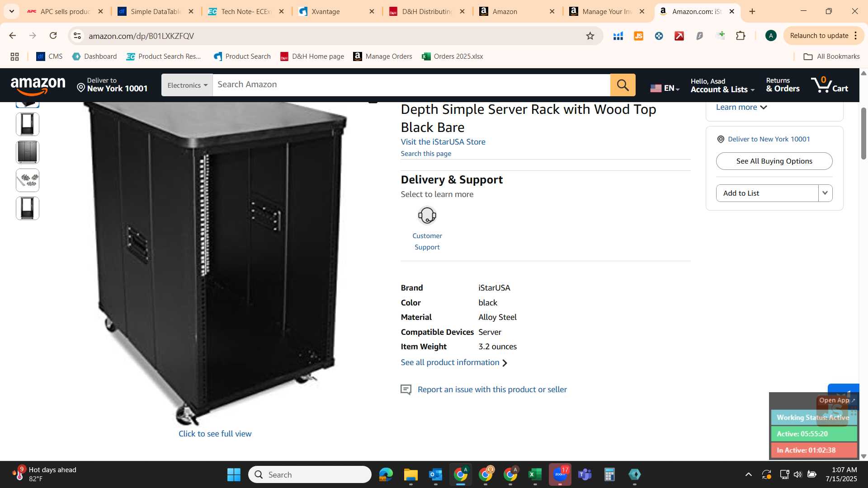Screen dimensions: 868x488
Task: Open D&H Home page bookmark
Action: 312,56
